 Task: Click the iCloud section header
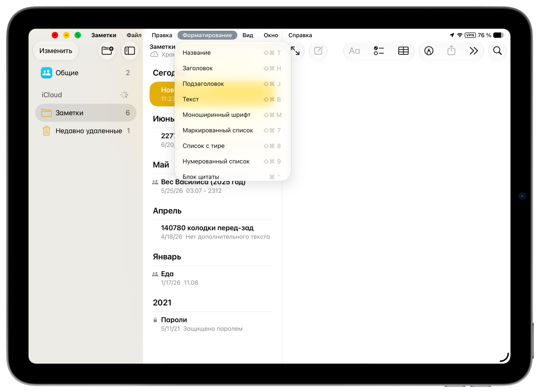(x=52, y=95)
